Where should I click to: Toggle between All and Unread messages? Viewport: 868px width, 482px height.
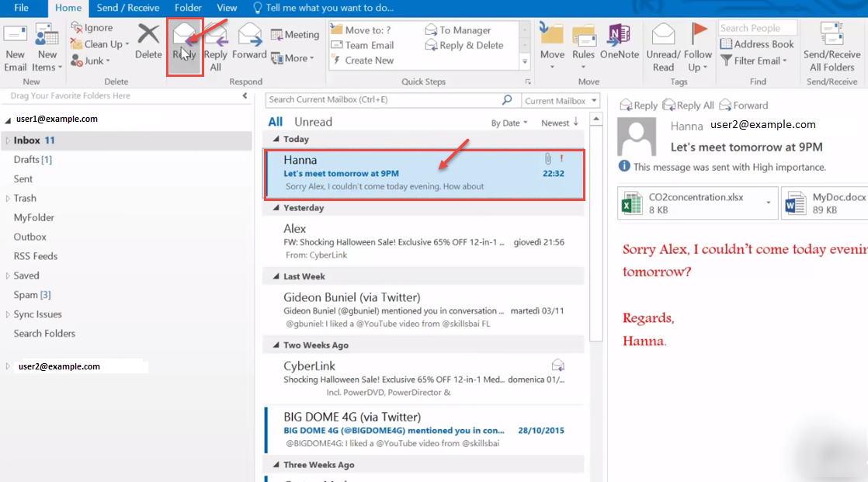[276, 121]
